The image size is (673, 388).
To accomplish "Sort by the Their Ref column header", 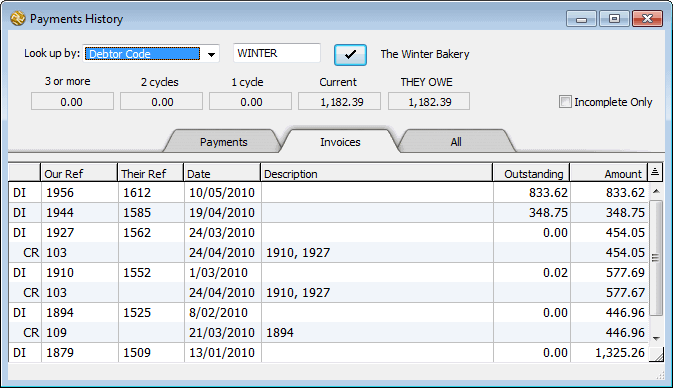I will click(x=150, y=173).
